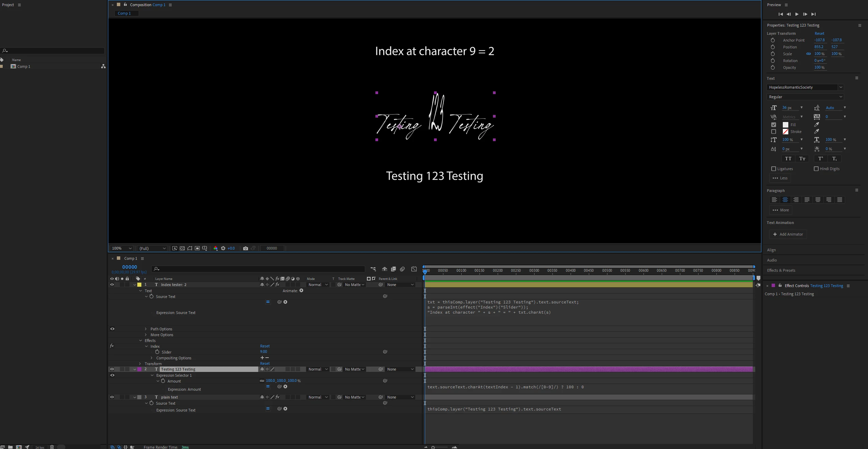Click the Play button in Preview panel

tap(797, 14)
